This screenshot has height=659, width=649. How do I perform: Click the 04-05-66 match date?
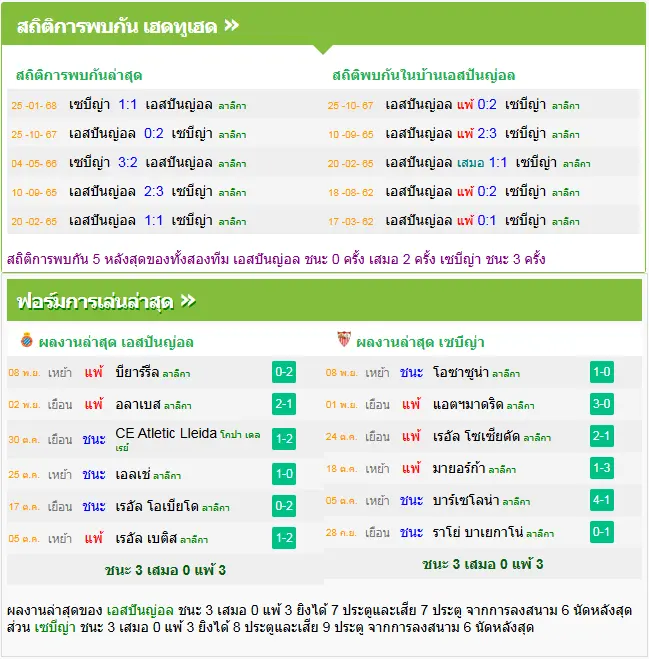(x=34, y=163)
